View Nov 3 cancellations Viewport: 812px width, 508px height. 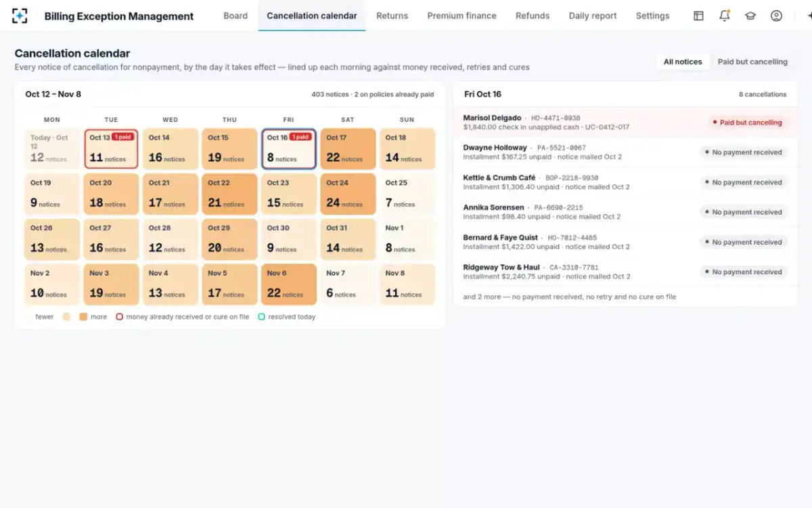[x=112, y=284]
